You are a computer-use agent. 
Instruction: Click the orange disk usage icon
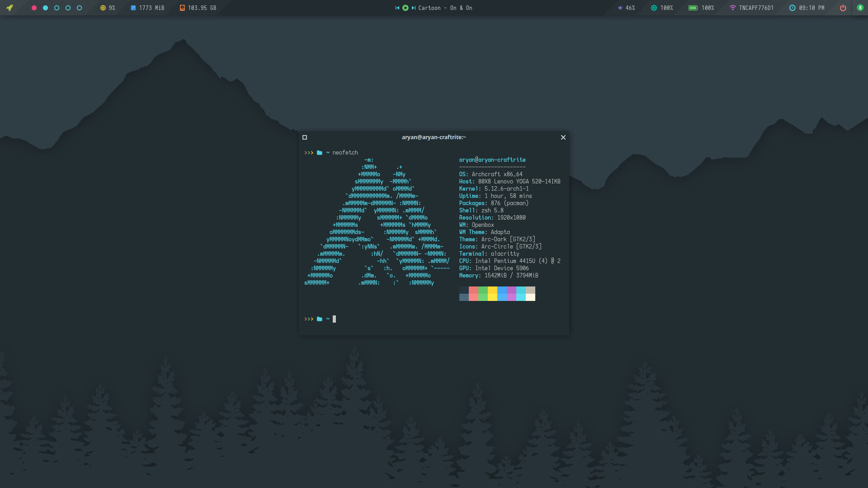tap(182, 8)
